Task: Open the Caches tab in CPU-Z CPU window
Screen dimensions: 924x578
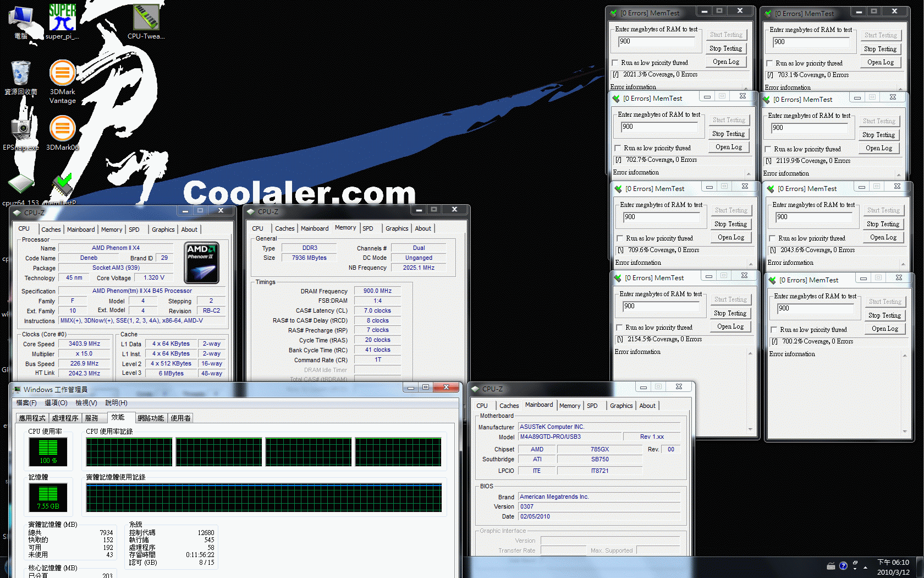Action: pos(51,230)
